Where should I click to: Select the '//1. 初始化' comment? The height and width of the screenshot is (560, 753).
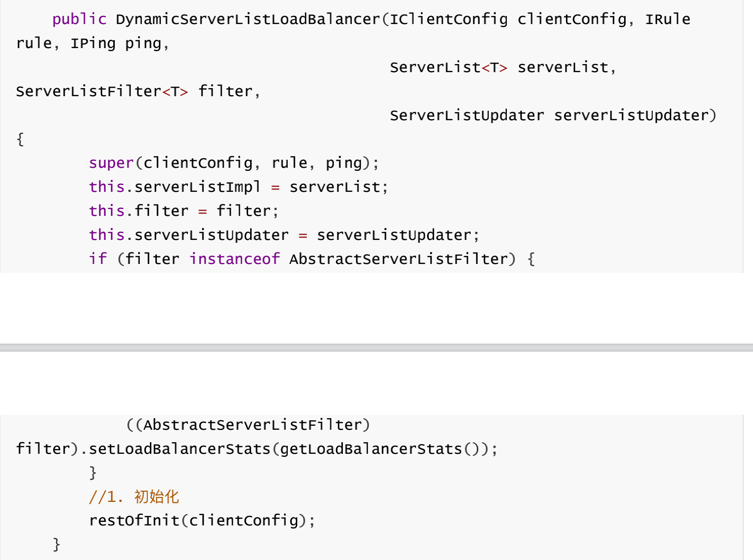tap(134, 497)
